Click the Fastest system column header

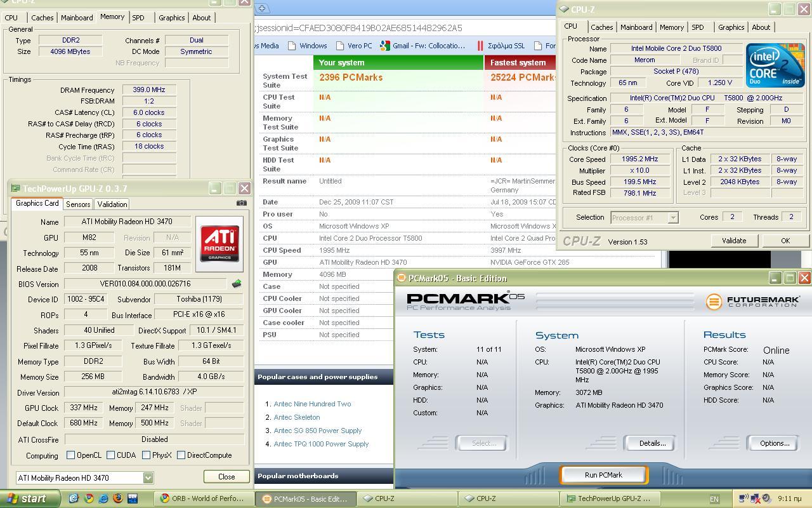520,62
